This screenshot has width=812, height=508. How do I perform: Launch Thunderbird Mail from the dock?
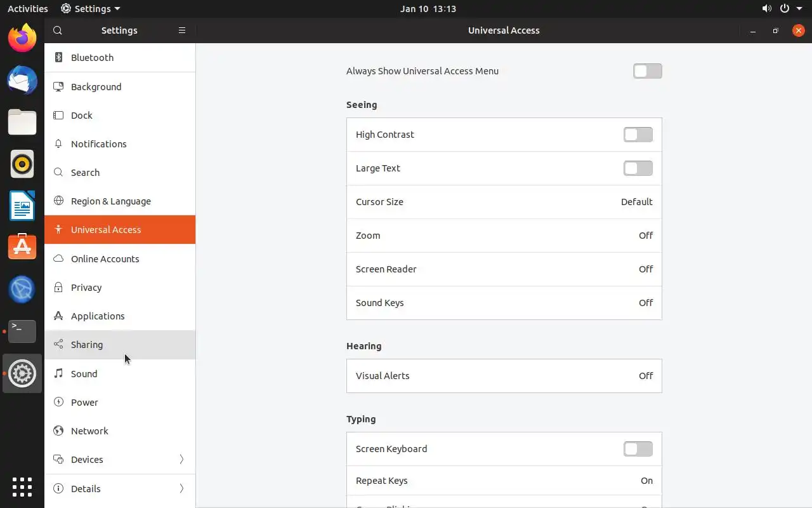click(22, 80)
